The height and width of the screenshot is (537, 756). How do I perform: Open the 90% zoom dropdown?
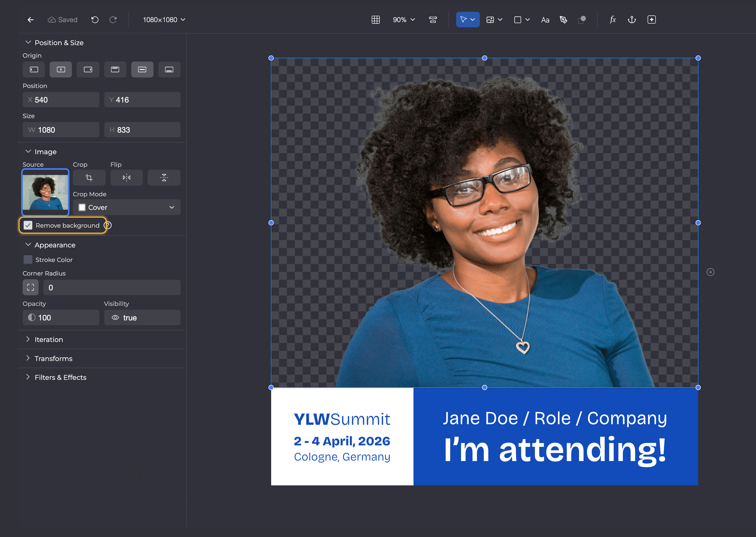tap(404, 20)
